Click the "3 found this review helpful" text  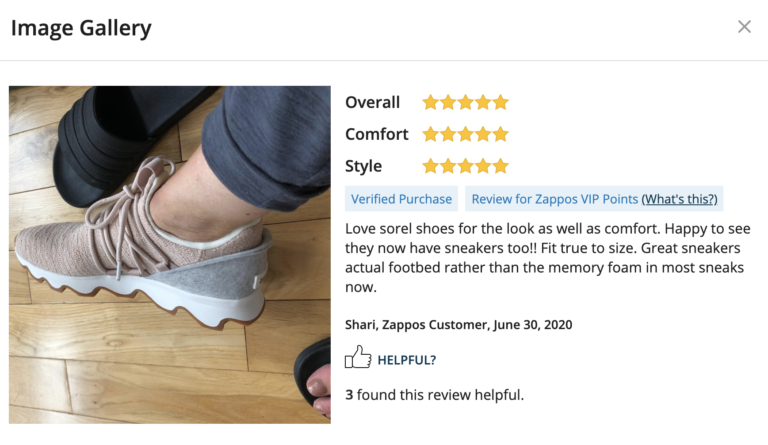(x=434, y=395)
